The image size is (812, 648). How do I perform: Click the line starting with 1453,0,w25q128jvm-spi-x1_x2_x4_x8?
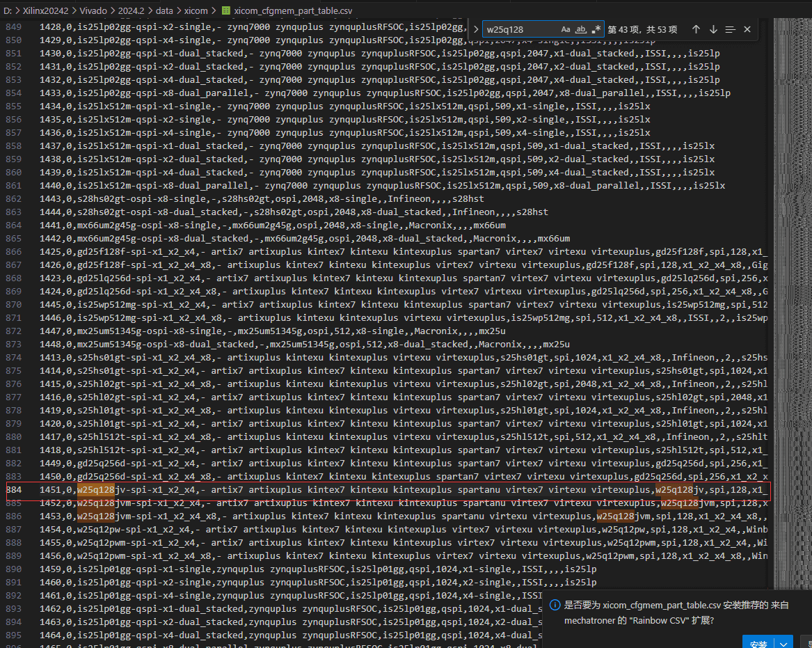click(404, 516)
